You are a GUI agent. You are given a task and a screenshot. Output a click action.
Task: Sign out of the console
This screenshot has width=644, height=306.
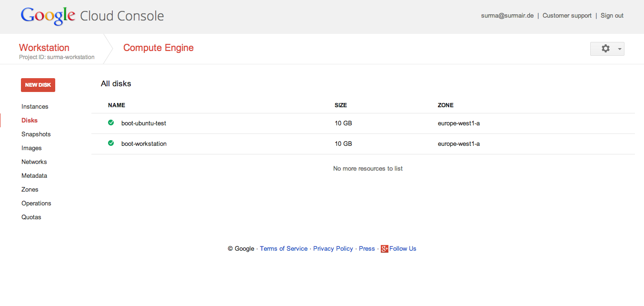coord(612,16)
